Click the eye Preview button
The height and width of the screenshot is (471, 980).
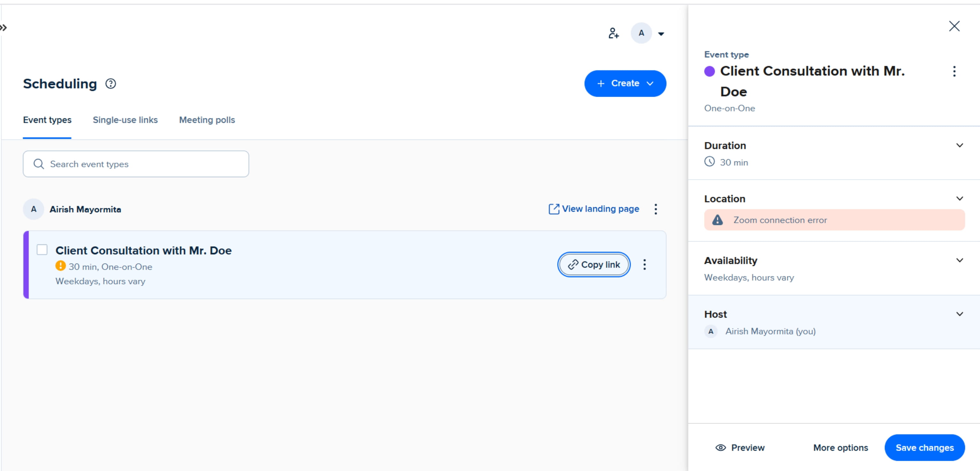coord(740,447)
